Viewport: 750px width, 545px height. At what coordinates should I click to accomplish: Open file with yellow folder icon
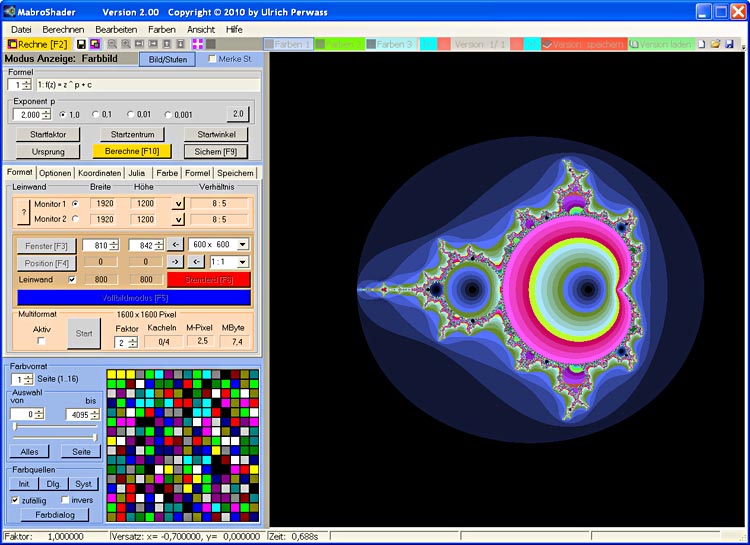[x=716, y=45]
